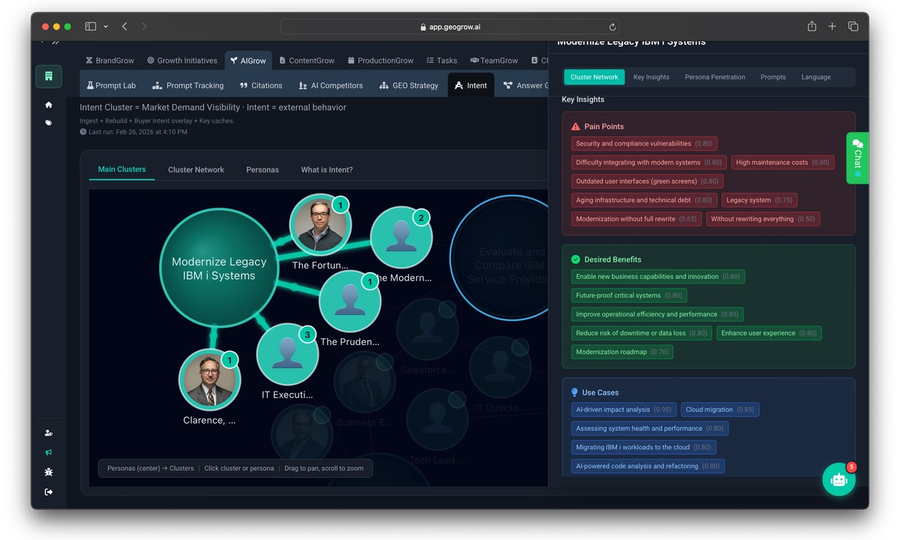The width and height of the screenshot is (900, 540).
Task: Go forward with Safari's forward arrow
Action: click(x=144, y=26)
